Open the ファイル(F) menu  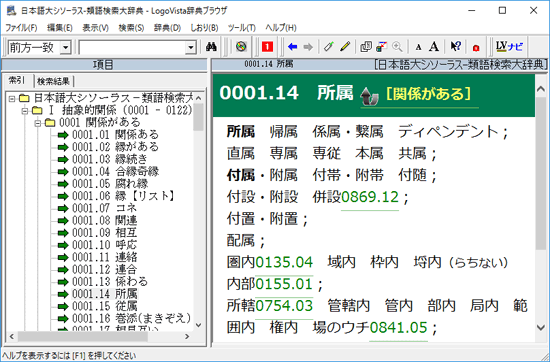point(21,28)
